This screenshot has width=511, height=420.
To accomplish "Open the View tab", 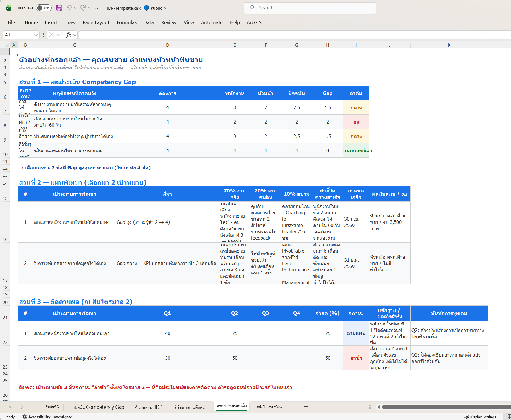I will (x=189, y=22).
